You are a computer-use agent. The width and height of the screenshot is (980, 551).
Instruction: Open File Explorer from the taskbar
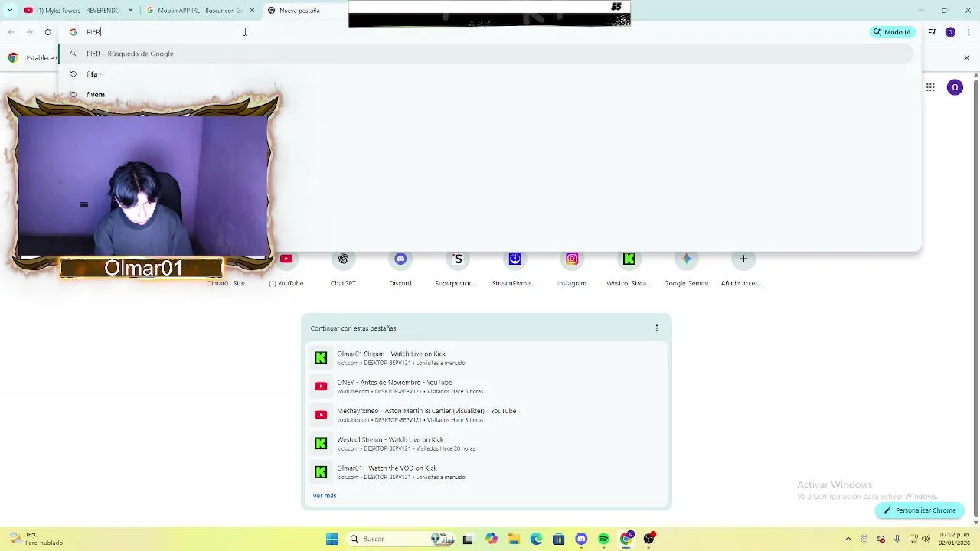coord(513,539)
